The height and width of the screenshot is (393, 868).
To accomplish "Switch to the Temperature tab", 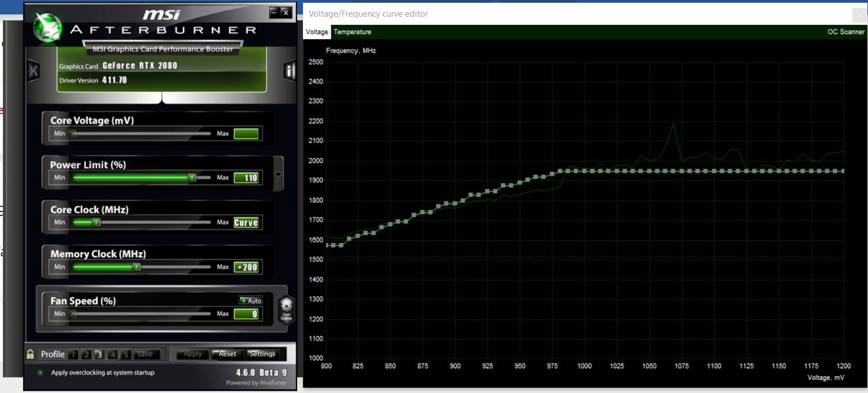I will tap(352, 32).
